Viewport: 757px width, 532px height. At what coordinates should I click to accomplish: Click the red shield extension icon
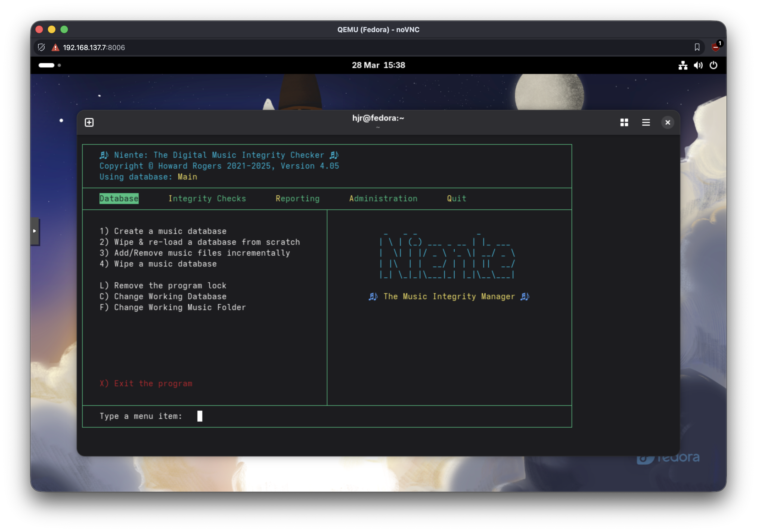tap(715, 47)
